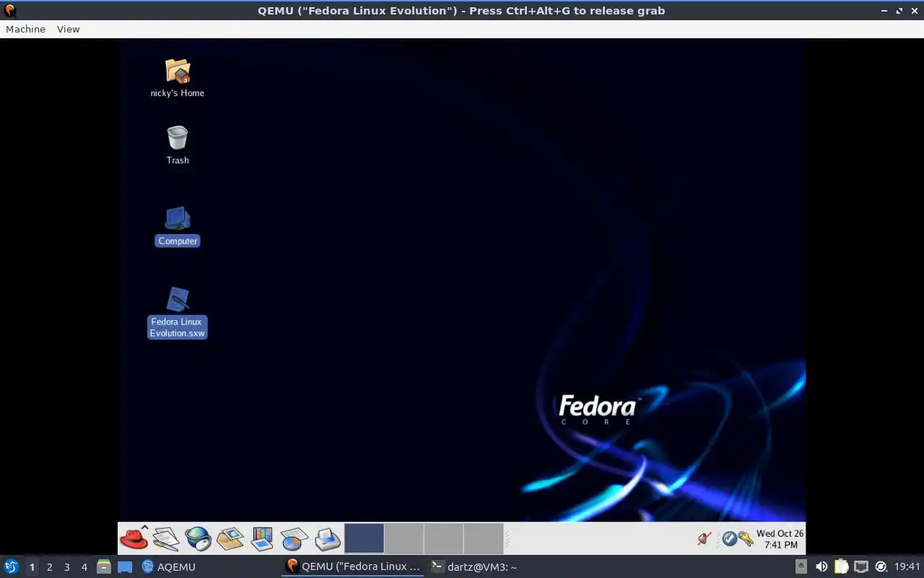Switch to host desktop 2
Image resolution: width=924 pixels, height=578 pixels.
tap(49, 567)
